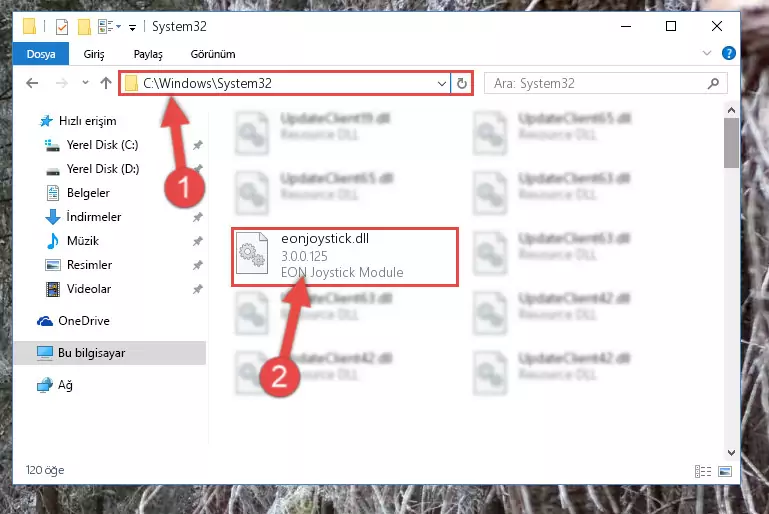Open the Explorer help icon
The image size is (769, 514).
[729, 53]
